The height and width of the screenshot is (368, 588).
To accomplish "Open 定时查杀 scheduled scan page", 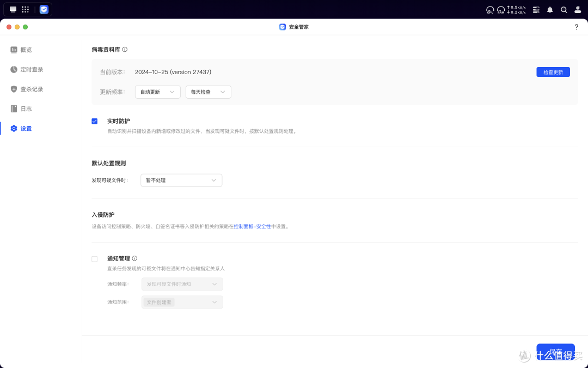I will click(x=27, y=69).
